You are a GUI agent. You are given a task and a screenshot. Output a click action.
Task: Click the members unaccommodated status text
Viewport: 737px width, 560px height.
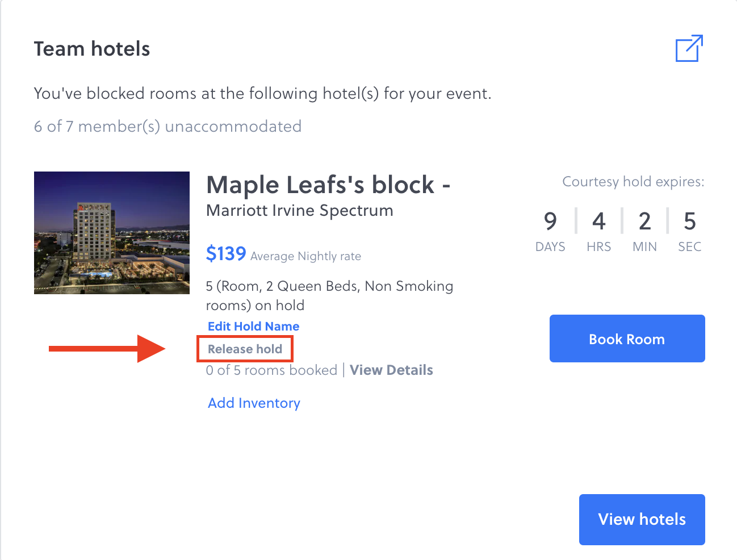click(x=167, y=127)
